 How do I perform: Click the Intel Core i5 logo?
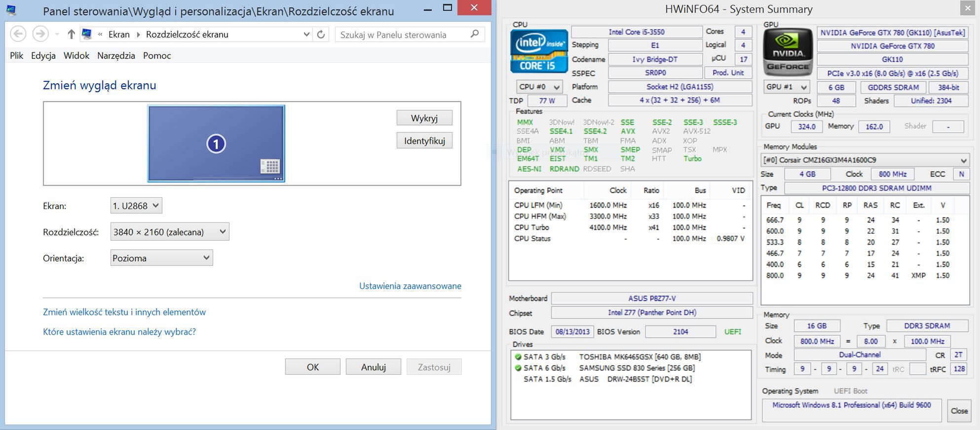(539, 51)
